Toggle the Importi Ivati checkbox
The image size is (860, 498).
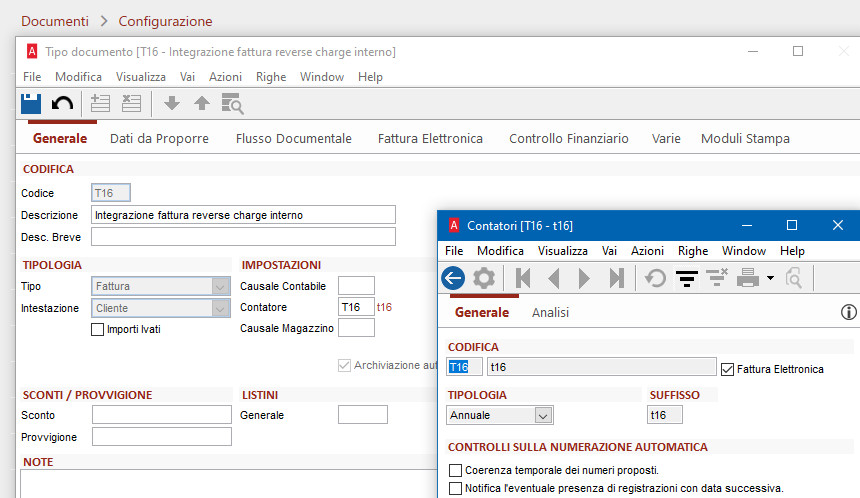[x=97, y=329]
